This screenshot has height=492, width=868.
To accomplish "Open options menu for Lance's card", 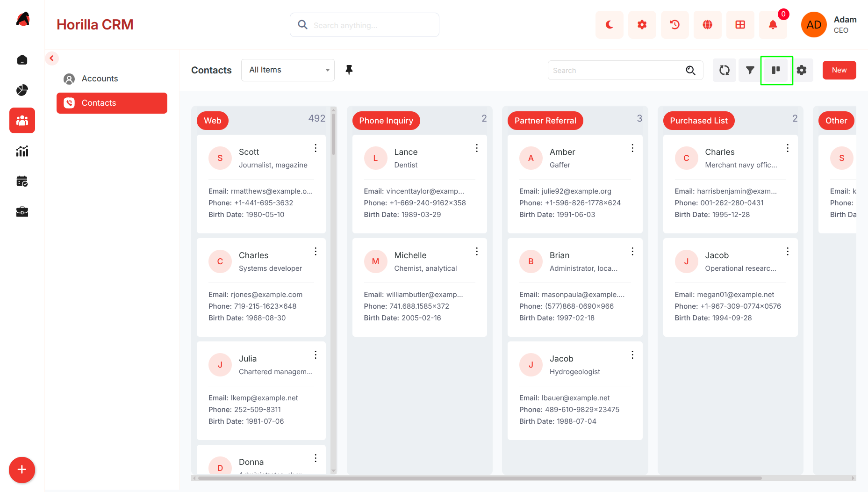I will (477, 148).
